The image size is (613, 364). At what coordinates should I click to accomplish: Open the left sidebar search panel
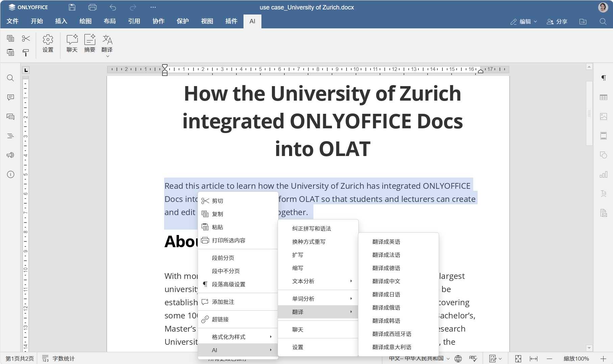[10, 78]
